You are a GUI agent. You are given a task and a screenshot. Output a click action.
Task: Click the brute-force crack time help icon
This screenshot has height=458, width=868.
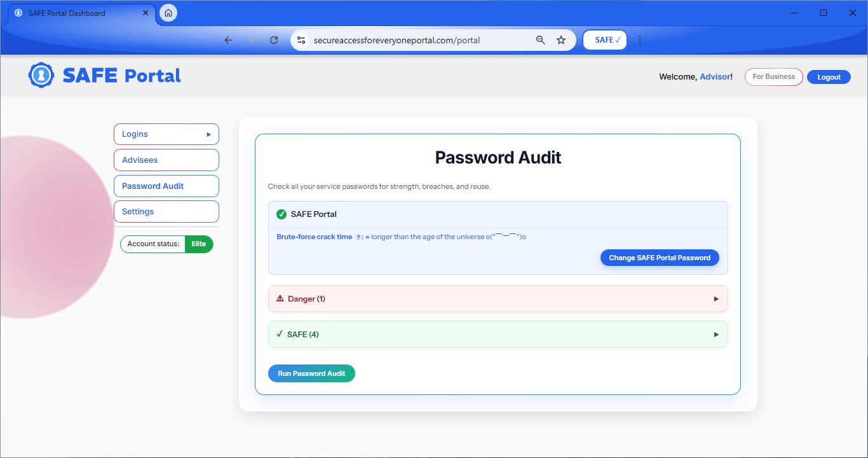[x=358, y=237]
